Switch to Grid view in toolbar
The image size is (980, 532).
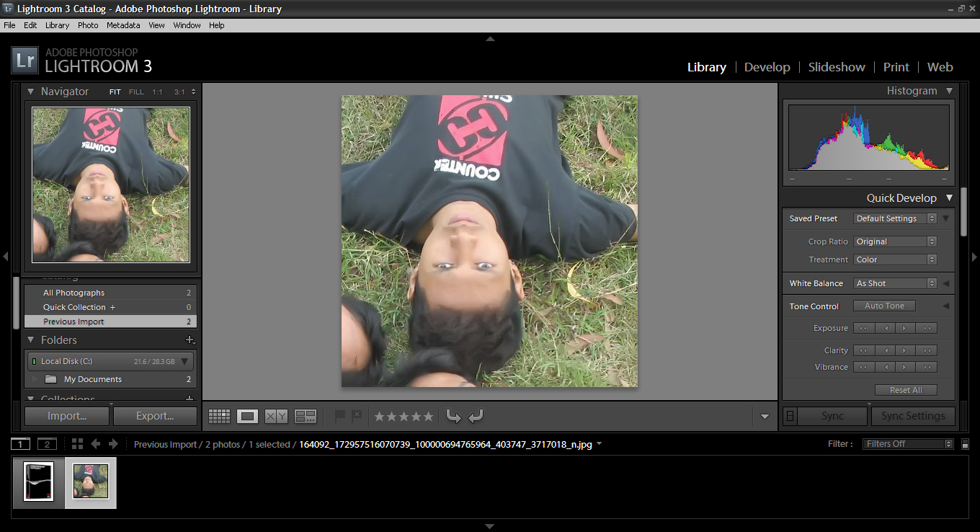pos(219,416)
